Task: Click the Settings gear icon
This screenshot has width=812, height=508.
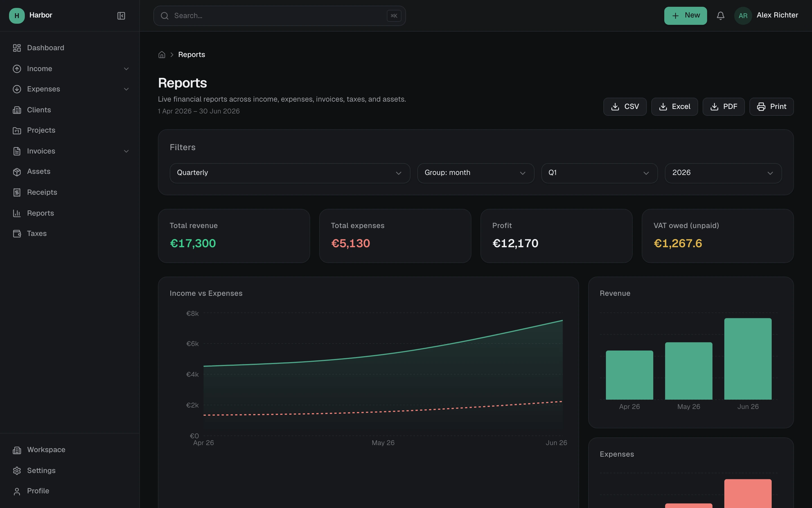Action: 17,471
